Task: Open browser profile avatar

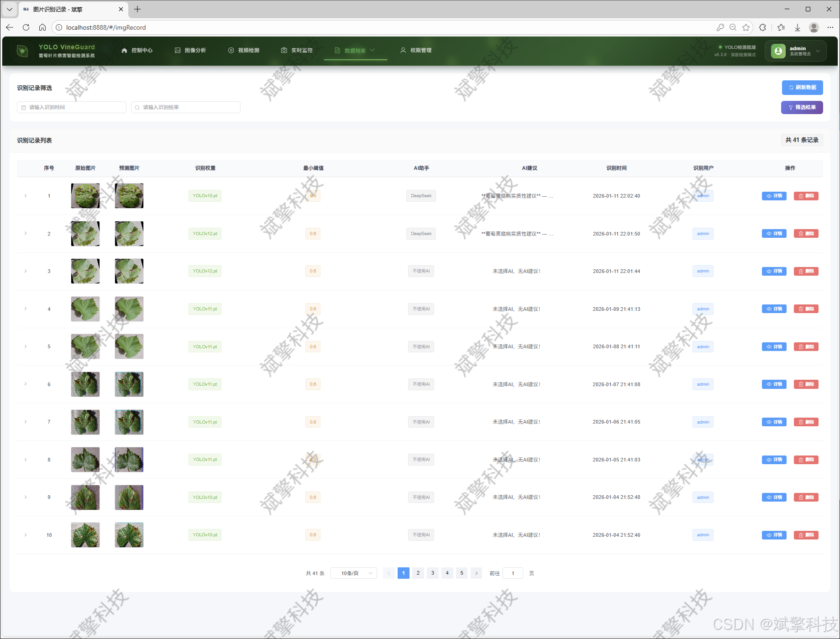Action: click(814, 27)
